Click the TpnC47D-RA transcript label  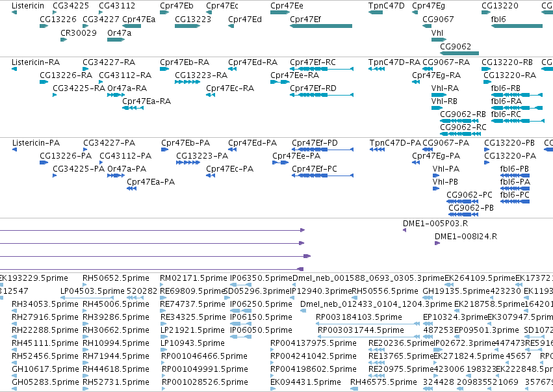pyautogui.click(x=394, y=62)
